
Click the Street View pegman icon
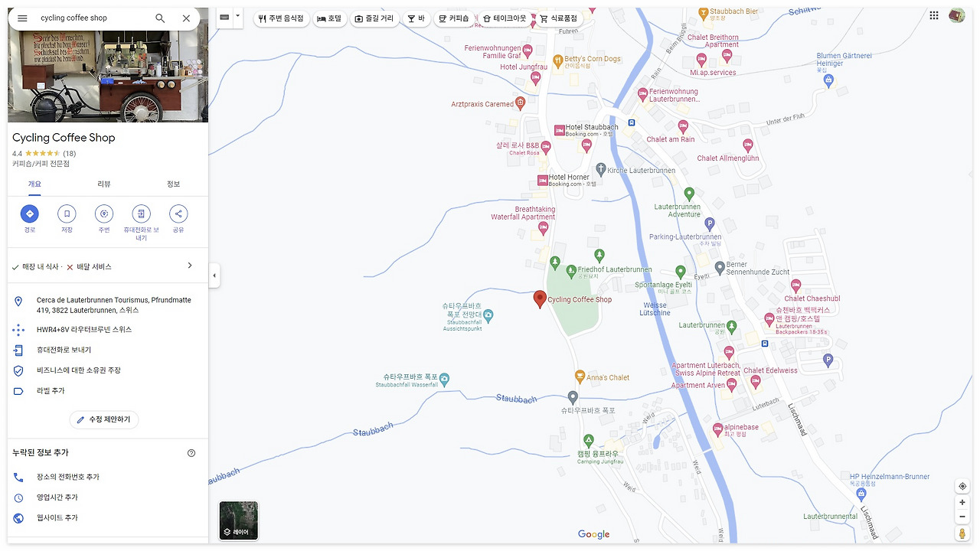[x=962, y=533]
